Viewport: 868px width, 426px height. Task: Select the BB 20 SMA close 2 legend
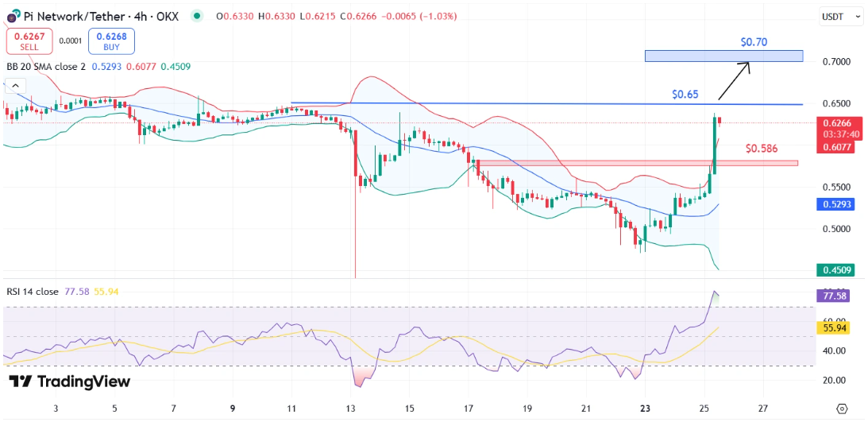(x=47, y=67)
